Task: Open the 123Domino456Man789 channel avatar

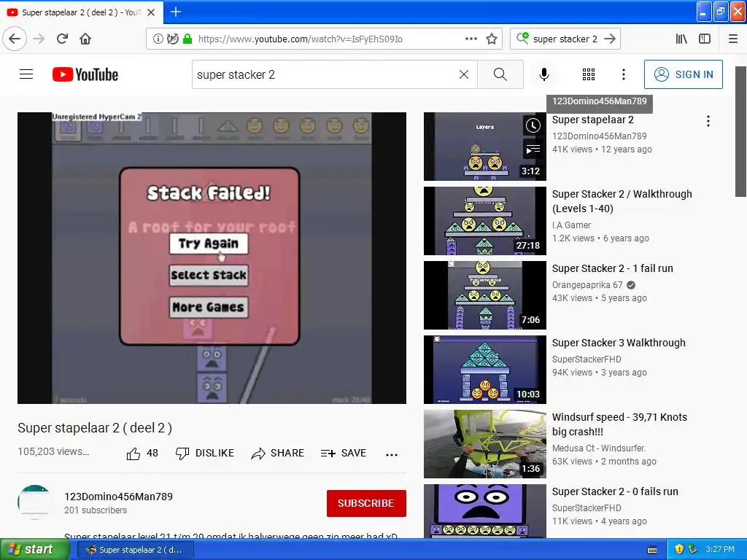Action: 35,502
